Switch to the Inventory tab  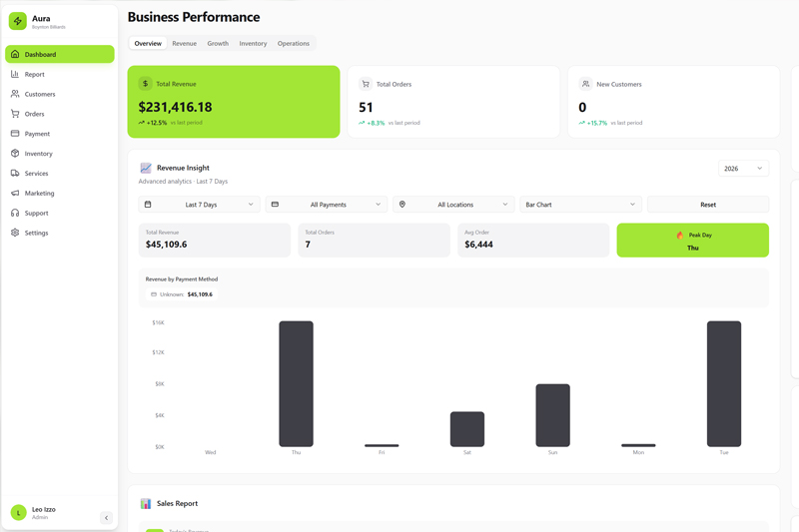click(x=253, y=44)
